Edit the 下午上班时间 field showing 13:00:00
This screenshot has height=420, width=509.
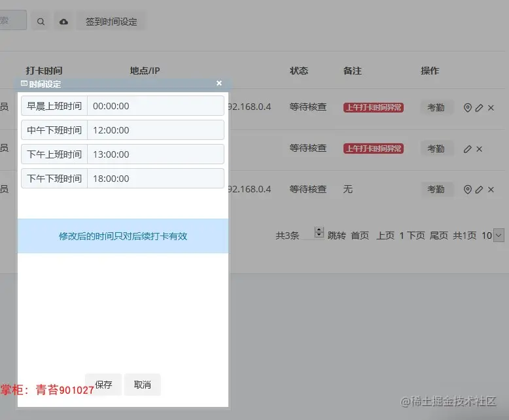click(156, 154)
